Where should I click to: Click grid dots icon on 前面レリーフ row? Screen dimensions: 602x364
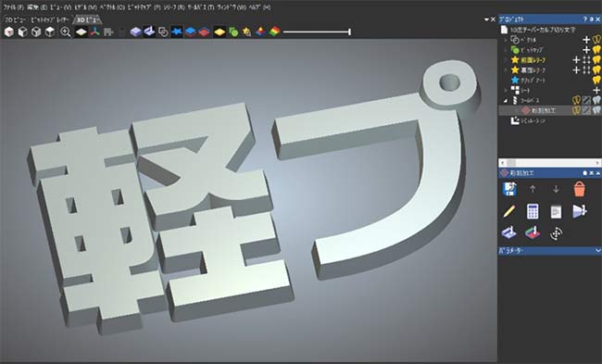pos(586,59)
